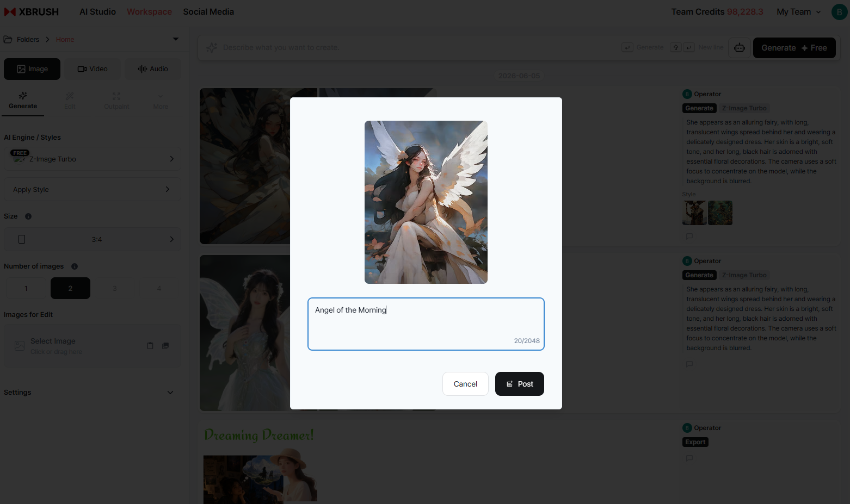Open the Z-Image Turbo engine selector
The width and height of the screenshot is (850, 504).
93,159
